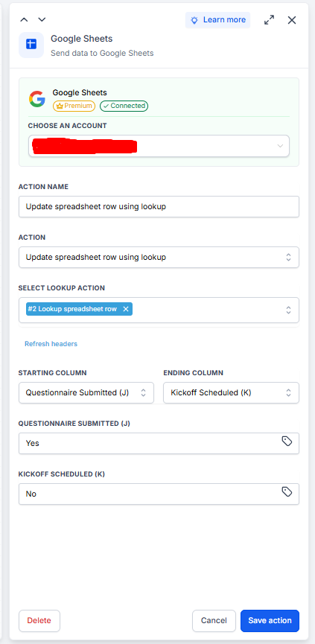Click the Google G logo
Image resolution: width=315 pixels, height=644 pixels.
click(x=37, y=99)
